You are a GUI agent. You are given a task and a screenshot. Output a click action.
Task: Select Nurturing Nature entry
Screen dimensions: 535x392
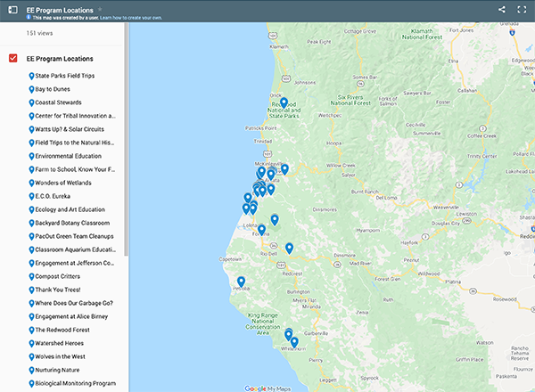[57, 370]
